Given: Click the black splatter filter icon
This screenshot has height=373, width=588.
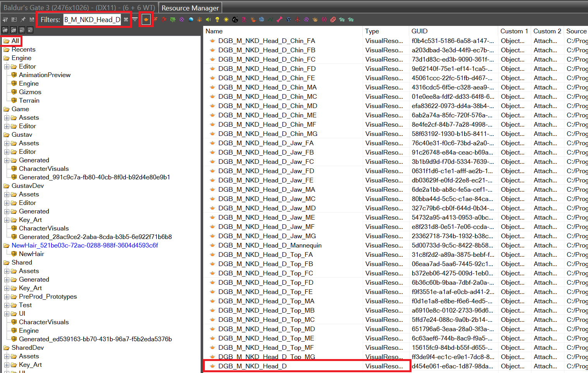Looking at the screenshot, I should [x=235, y=19].
